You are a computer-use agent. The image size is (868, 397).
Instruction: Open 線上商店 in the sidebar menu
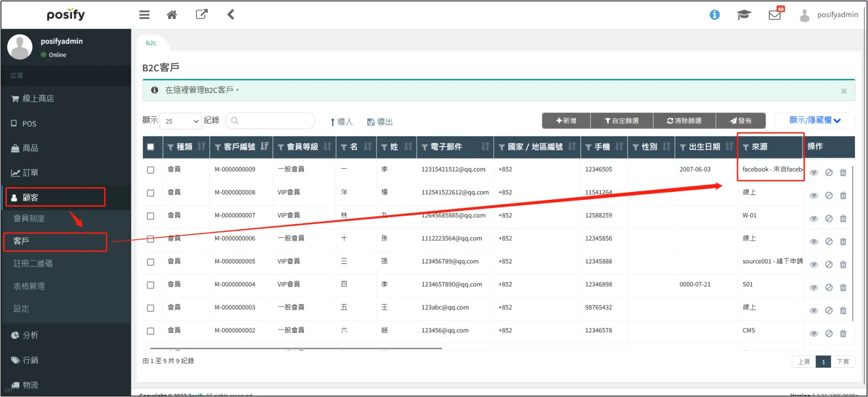38,98
